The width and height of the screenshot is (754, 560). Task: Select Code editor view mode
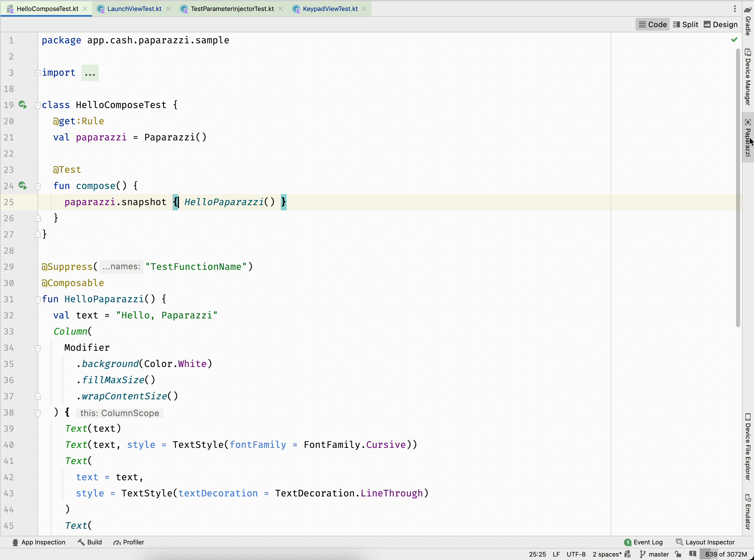tap(653, 24)
